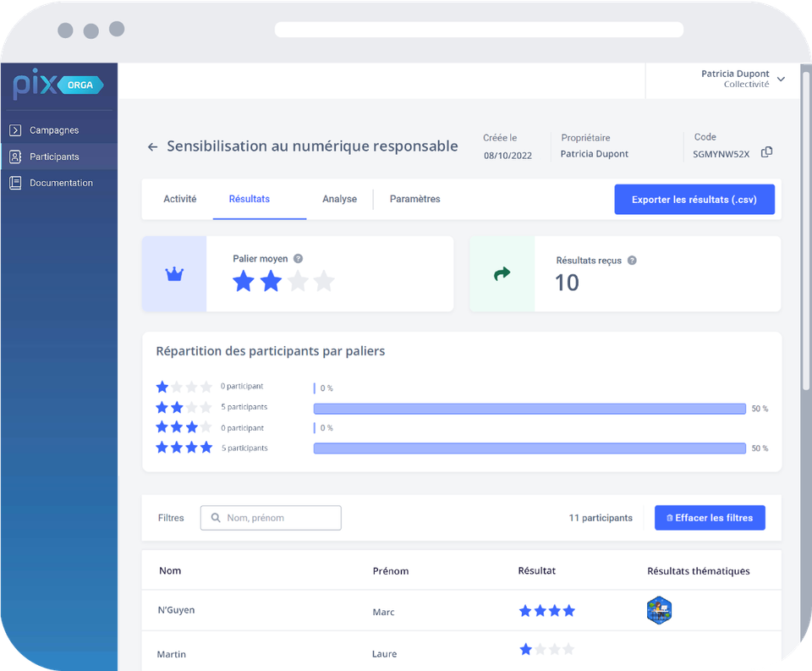Viewport: 812px width, 671px height.
Task: Open the Paramètres tab
Action: click(x=414, y=199)
